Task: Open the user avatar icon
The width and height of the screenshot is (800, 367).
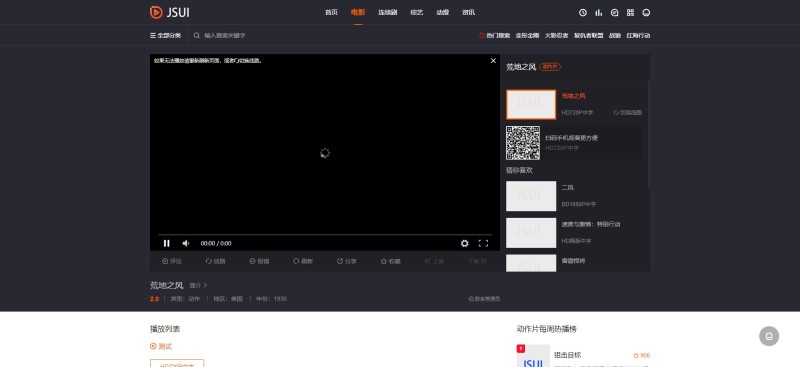Action: (646, 13)
